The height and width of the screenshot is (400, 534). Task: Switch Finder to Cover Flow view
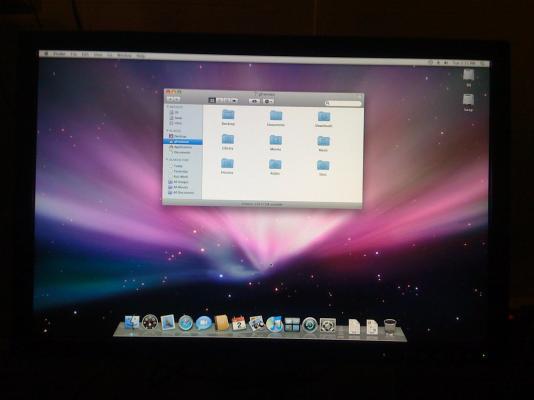coord(234,101)
